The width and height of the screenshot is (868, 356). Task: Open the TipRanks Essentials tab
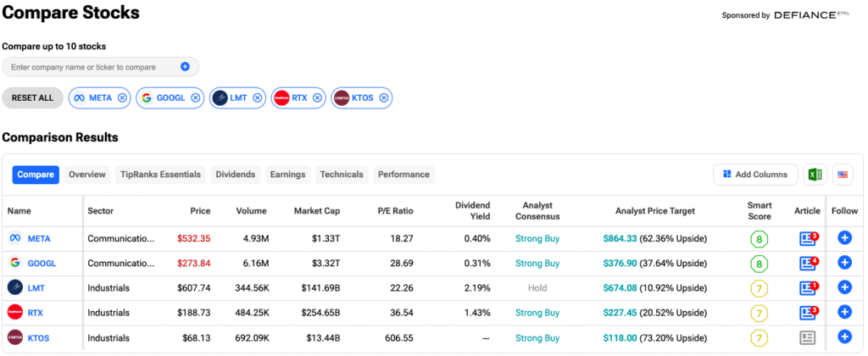[160, 175]
